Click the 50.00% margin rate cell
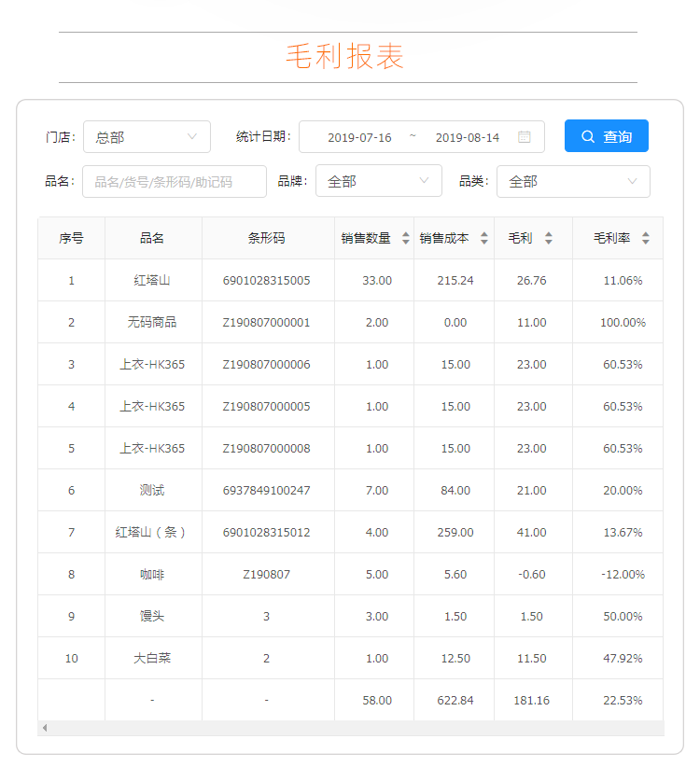The image size is (700, 781). [x=617, y=616]
